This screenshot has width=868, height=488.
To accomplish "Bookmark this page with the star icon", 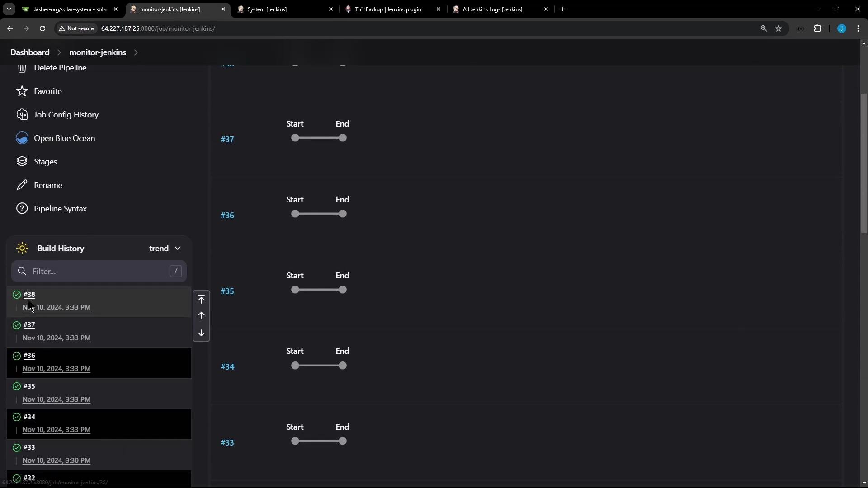I will [778, 28].
